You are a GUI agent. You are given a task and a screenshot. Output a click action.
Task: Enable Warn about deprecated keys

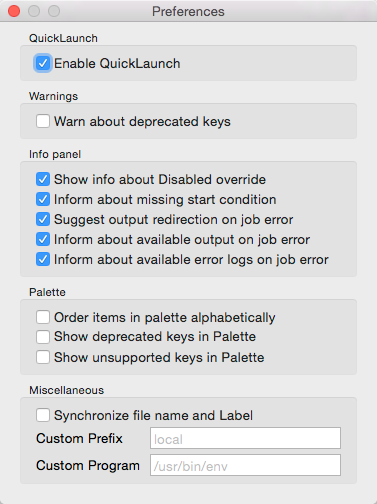pos(43,121)
